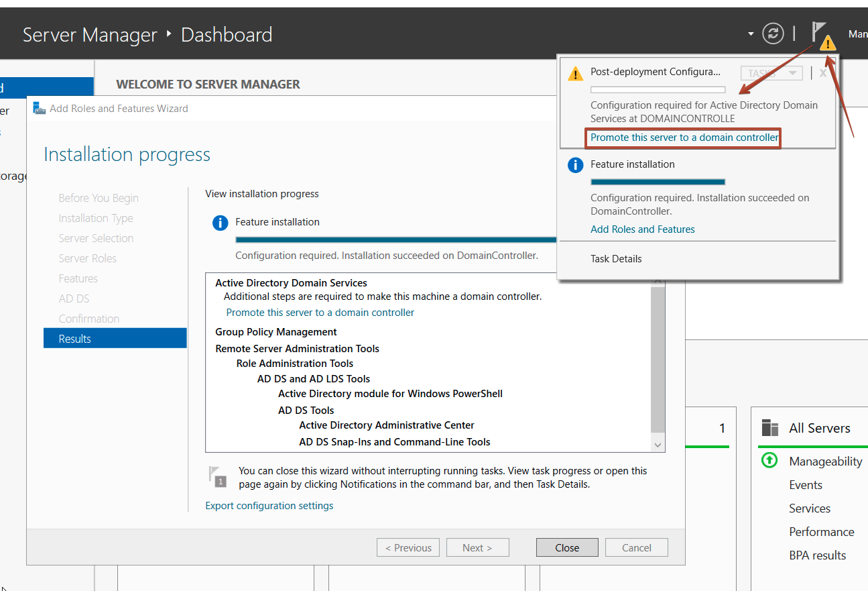Click the All Servers tile icon
The width and height of the screenshot is (868, 591).
[770, 428]
